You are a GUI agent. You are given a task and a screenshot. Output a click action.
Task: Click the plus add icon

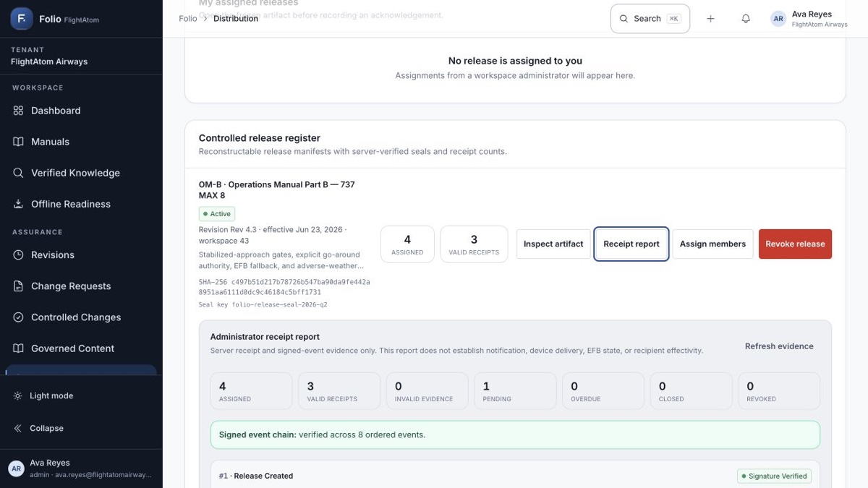[x=710, y=19]
